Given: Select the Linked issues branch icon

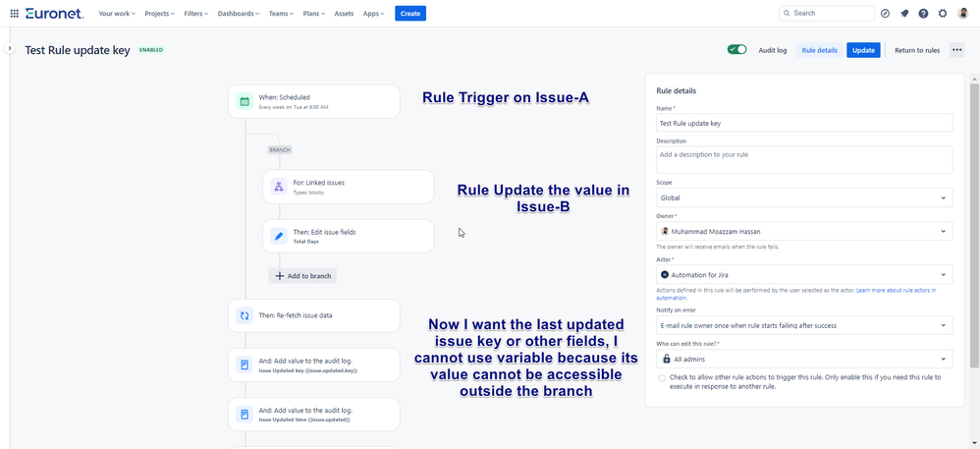Looking at the screenshot, I should 279,187.
